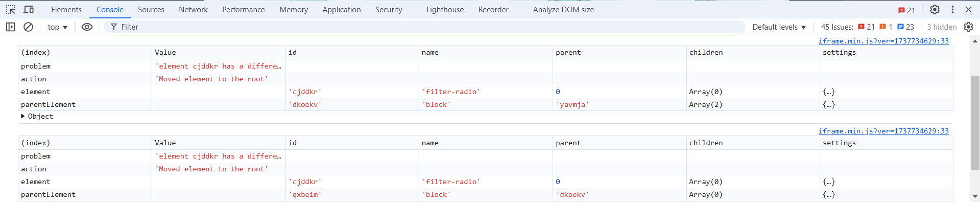This screenshot has height=202, width=980.
Task: Focus the console Filter field
Action: coord(424,27)
